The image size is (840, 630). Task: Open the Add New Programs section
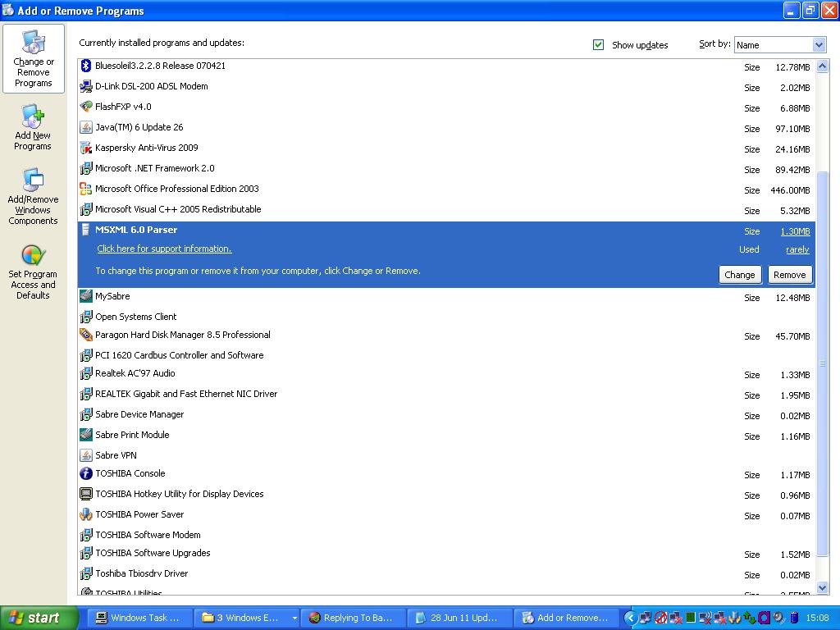[33, 127]
